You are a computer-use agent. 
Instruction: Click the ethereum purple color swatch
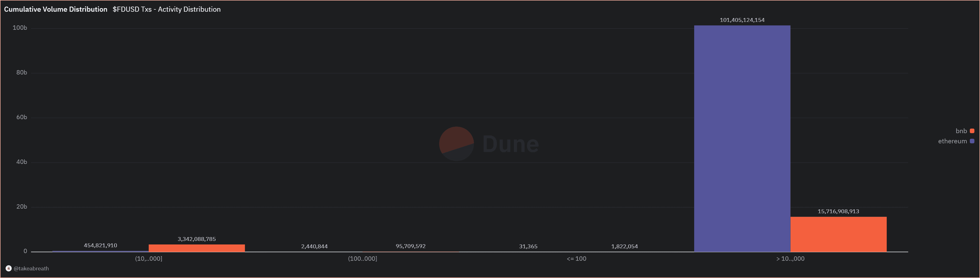tap(972, 141)
